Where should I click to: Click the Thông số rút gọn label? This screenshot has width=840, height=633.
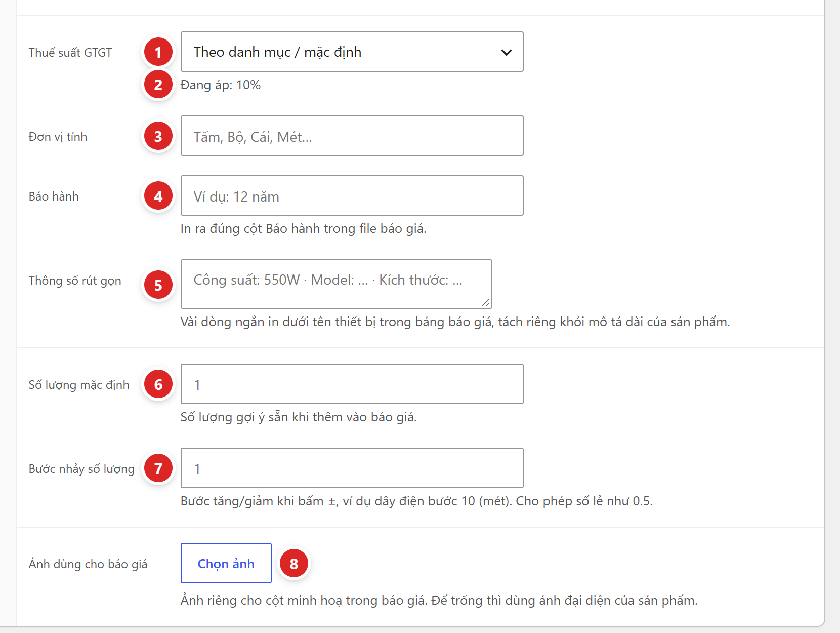75,281
